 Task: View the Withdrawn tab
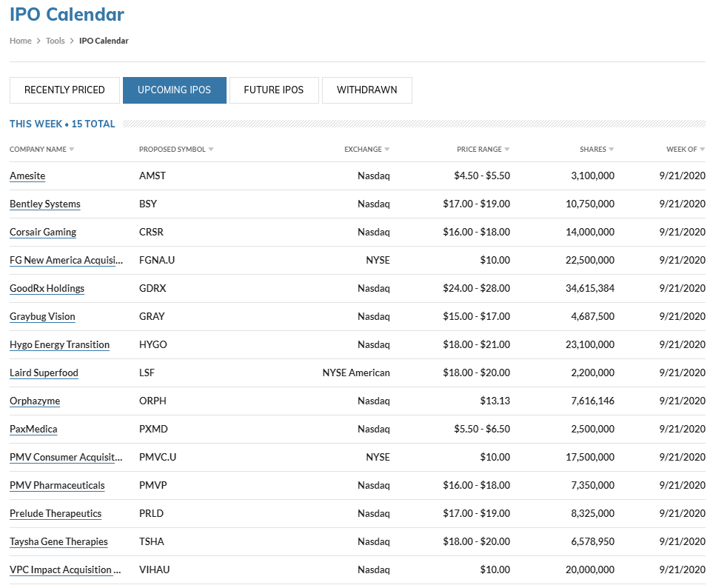click(367, 90)
